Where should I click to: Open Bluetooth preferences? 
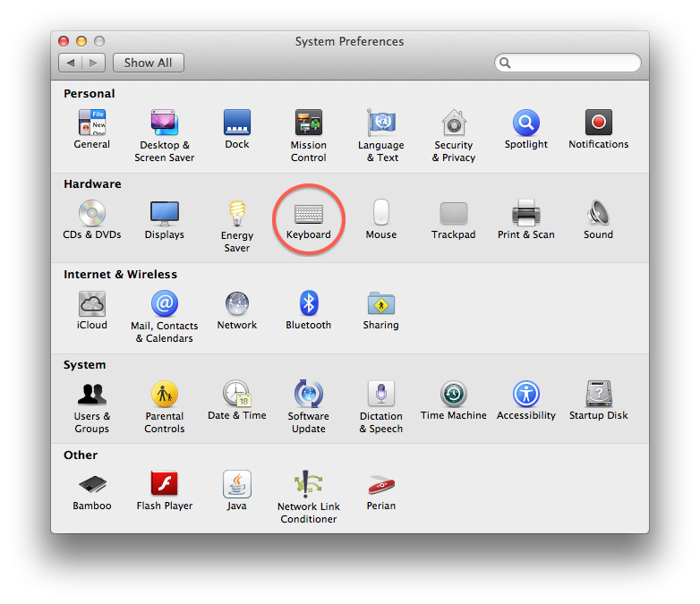(x=308, y=304)
